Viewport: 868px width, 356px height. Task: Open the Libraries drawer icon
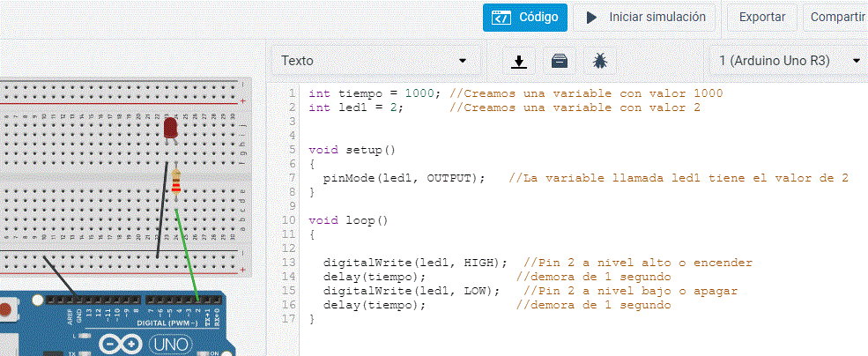point(560,61)
